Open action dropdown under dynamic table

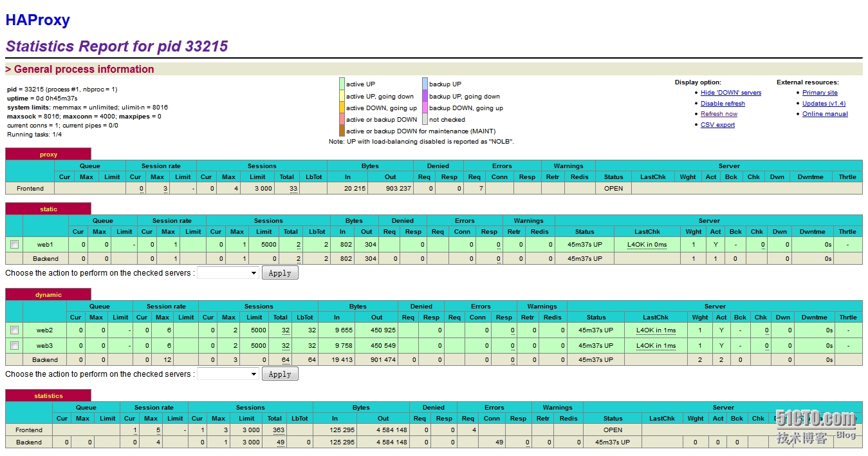click(x=228, y=374)
